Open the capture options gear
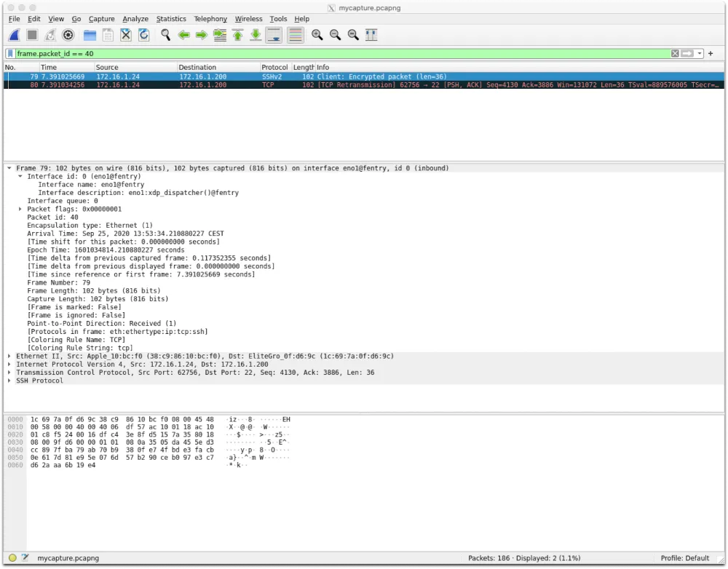 [x=68, y=34]
